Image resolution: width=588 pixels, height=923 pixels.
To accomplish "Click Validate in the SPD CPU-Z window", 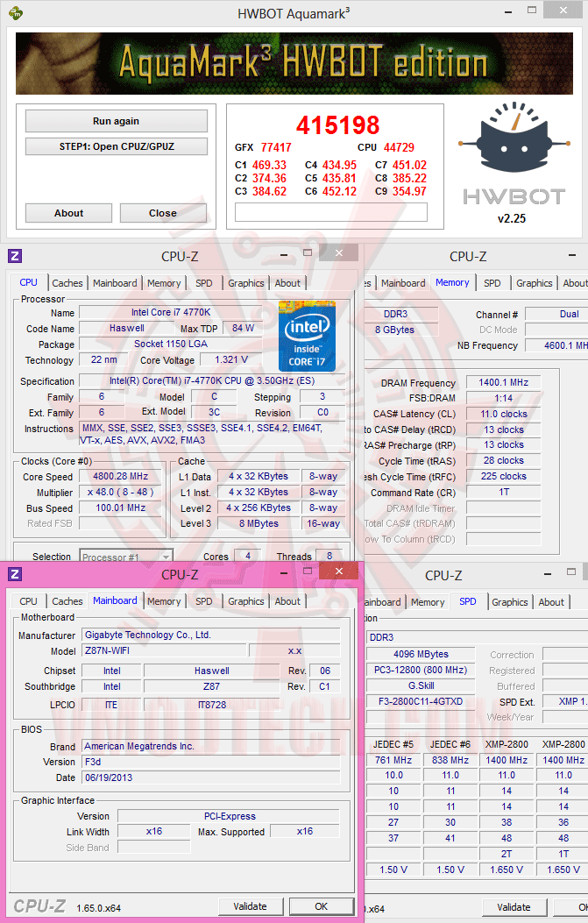I will click(x=514, y=908).
